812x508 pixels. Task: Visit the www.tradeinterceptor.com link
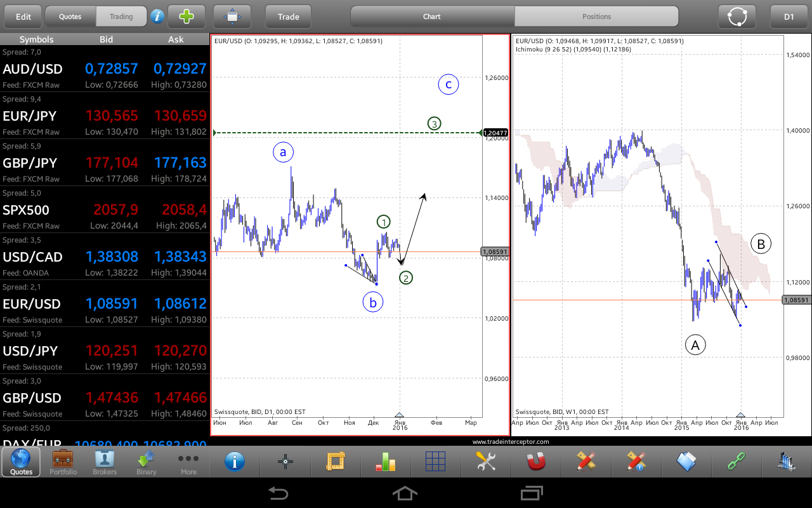(x=510, y=441)
